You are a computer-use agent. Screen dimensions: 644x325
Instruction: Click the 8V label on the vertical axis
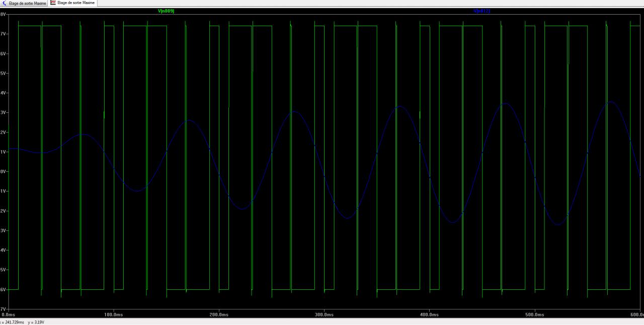coord(3,15)
